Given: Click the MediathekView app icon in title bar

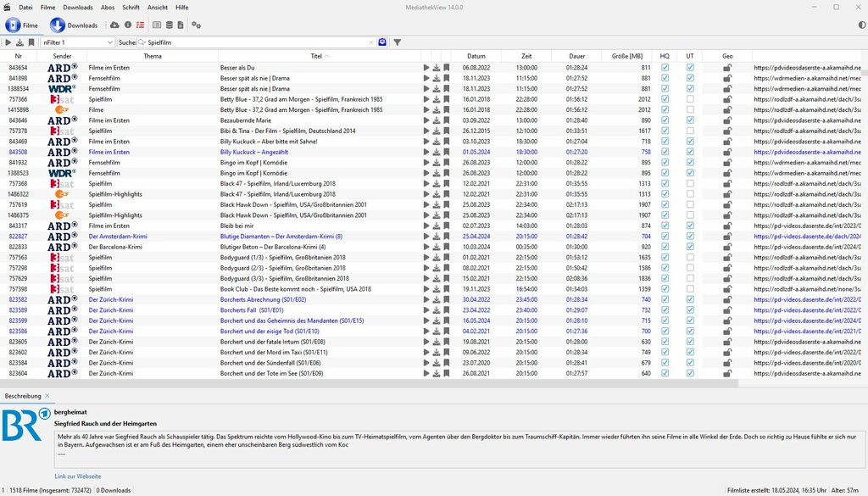Looking at the screenshot, I should 7,7.
